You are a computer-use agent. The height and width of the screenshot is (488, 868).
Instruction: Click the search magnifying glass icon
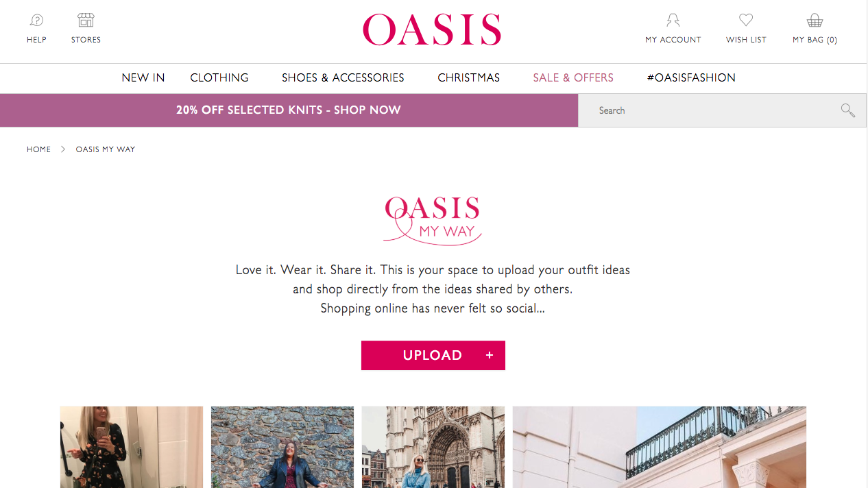coord(848,110)
